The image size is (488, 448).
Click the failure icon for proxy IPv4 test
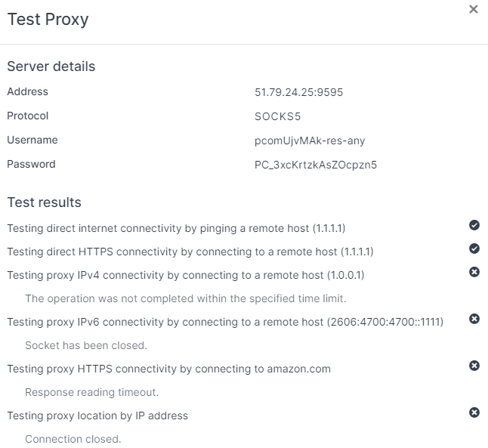pyautogui.click(x=474, y=272)
